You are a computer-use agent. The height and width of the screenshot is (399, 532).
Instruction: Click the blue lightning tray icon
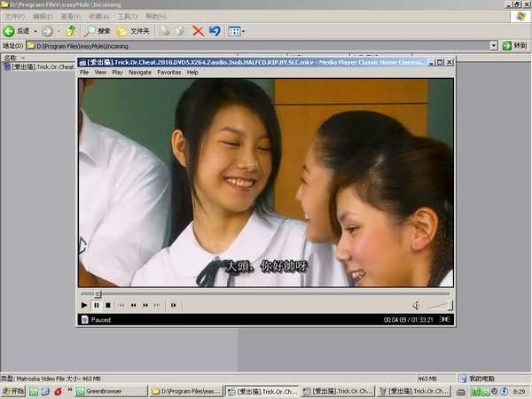504,392
